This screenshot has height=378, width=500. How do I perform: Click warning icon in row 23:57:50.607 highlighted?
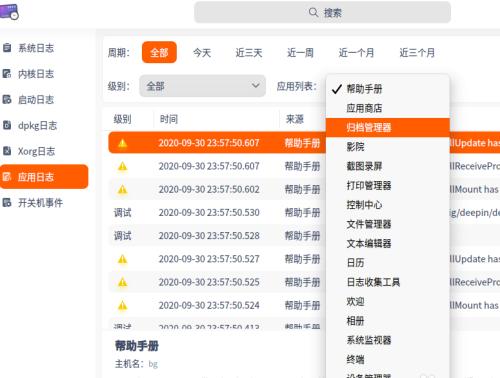point(123,143)
